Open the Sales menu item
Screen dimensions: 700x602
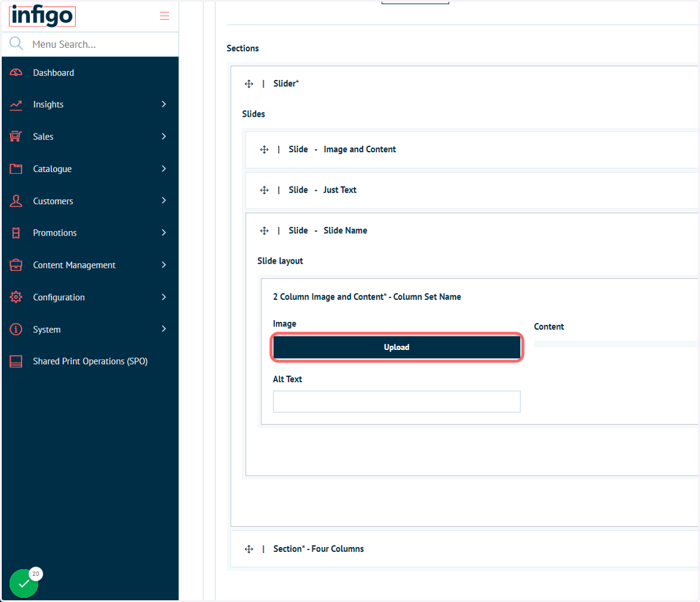pyautogui.click(x=90, y=136)
